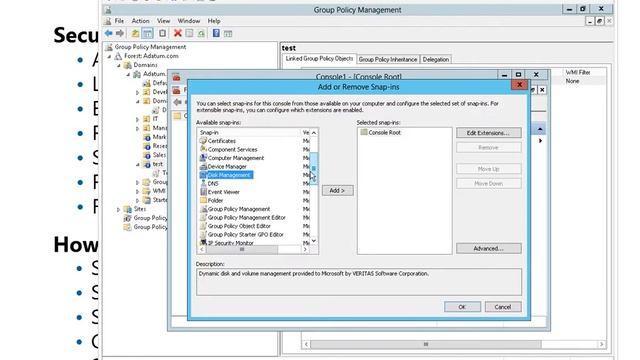This screenshot has width=640, height=360.
Task: Select Computer Management snap-in icon
Action: (203, 158)
